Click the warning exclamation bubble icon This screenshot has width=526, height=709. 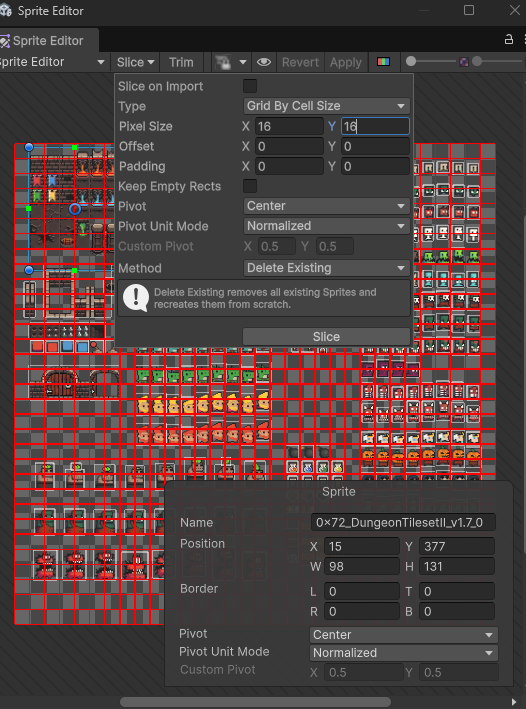tap(136, 298)
